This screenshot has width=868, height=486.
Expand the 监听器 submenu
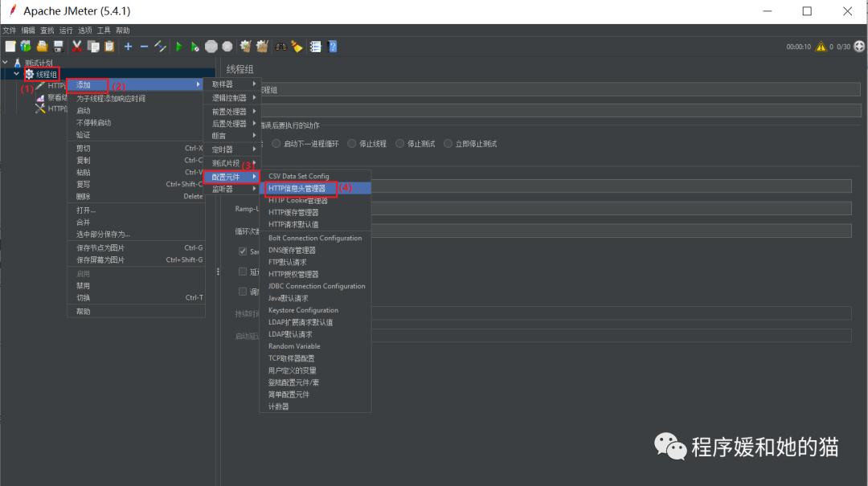pos(231,189)
